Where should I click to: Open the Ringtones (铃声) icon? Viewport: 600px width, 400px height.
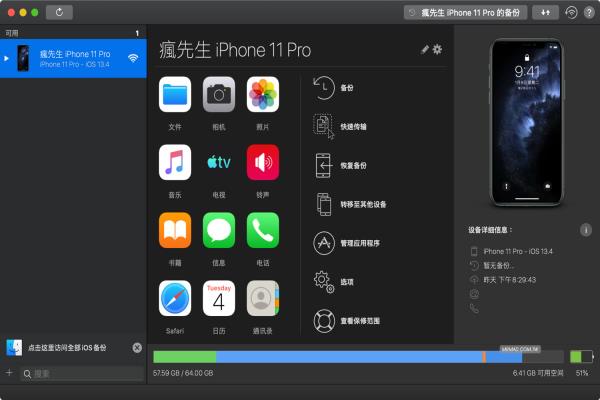pos(262,162)
